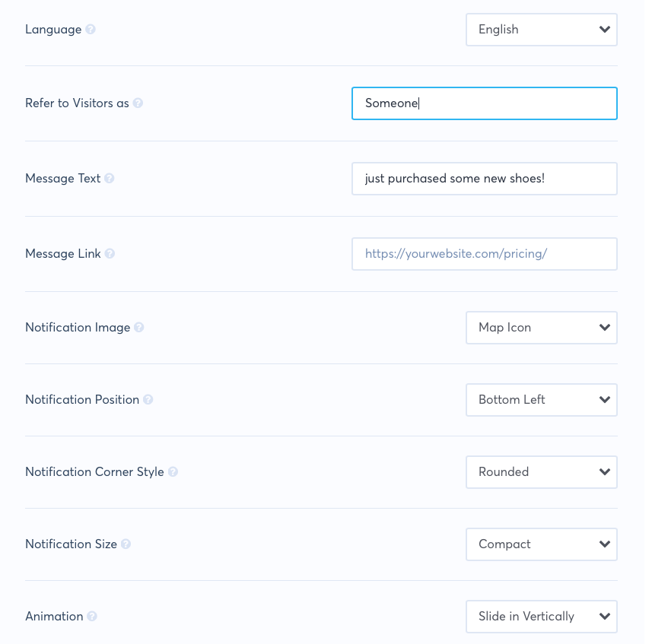Click the Notification Position label text
This screenshot has width=652, height=644.
82,400
